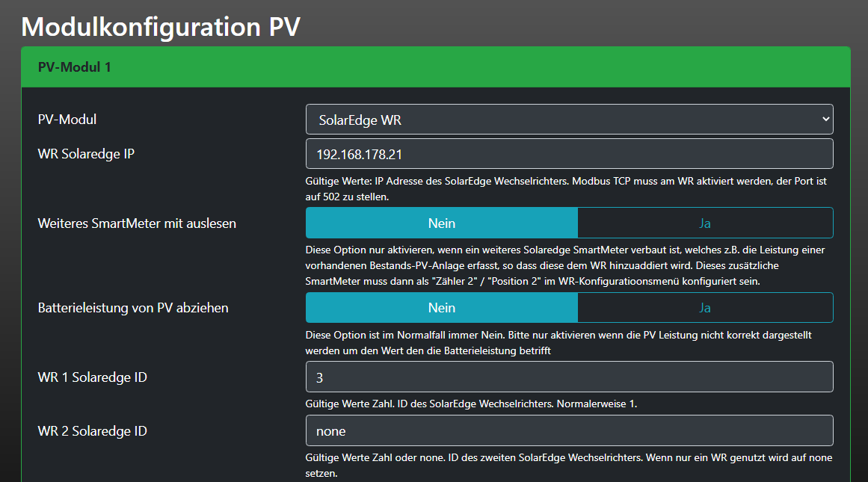Enable Ja for Batterieleistung von PV abziehen
Screen dimensions: 868x482
coord(704,308)
